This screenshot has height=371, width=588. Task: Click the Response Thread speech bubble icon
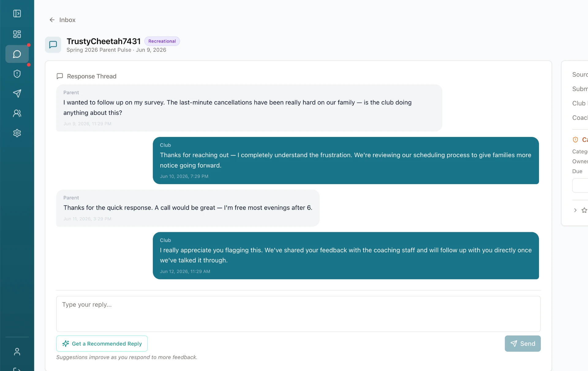[x=60, y=76]
